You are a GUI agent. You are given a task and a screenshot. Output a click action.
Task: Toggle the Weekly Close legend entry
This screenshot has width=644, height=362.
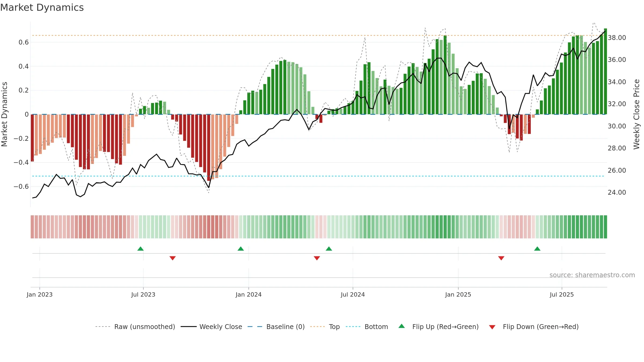tap(211, 327)
